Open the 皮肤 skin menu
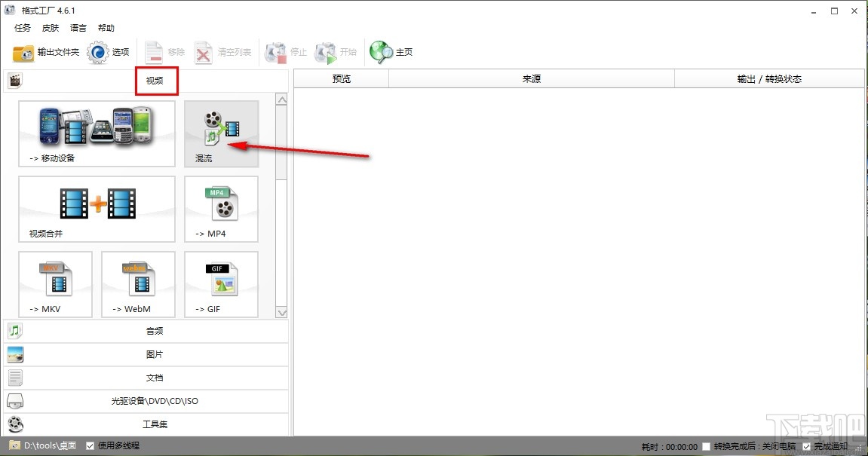 click(x=51, y=28)
